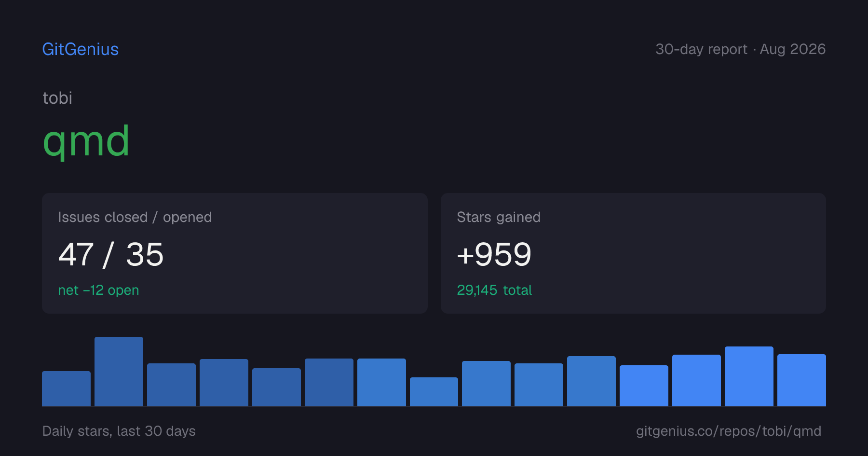The width and height of the screenshot is (868, 456).
Task: Click the "net −12 open" text
Action: point(98,290)
